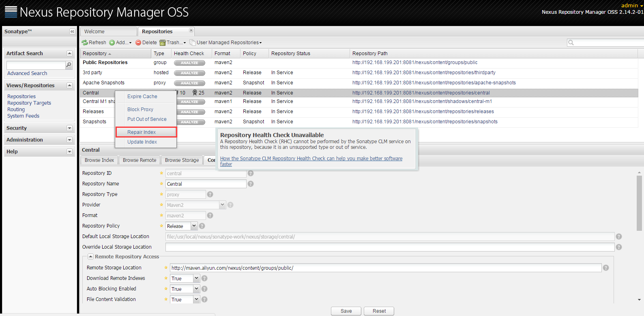Expand the Security section
This screenshot has width=644, height=316.
(x=69, y=128)
